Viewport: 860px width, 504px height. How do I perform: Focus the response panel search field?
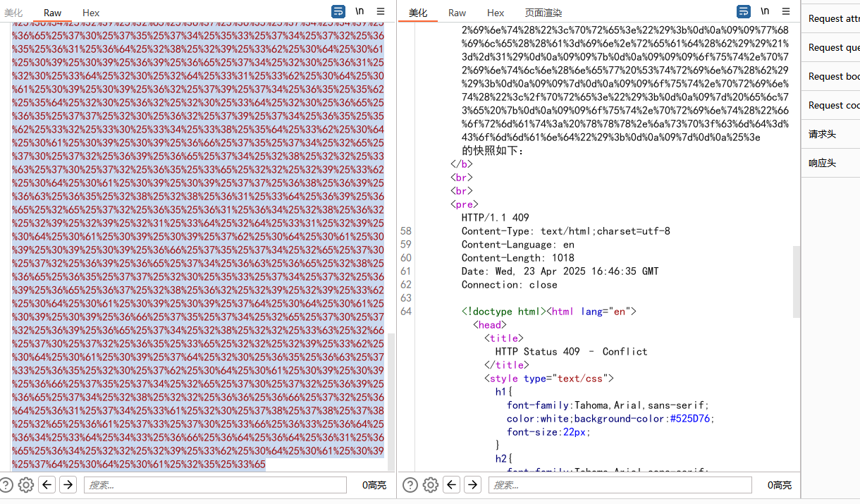(x=620, y=485)
